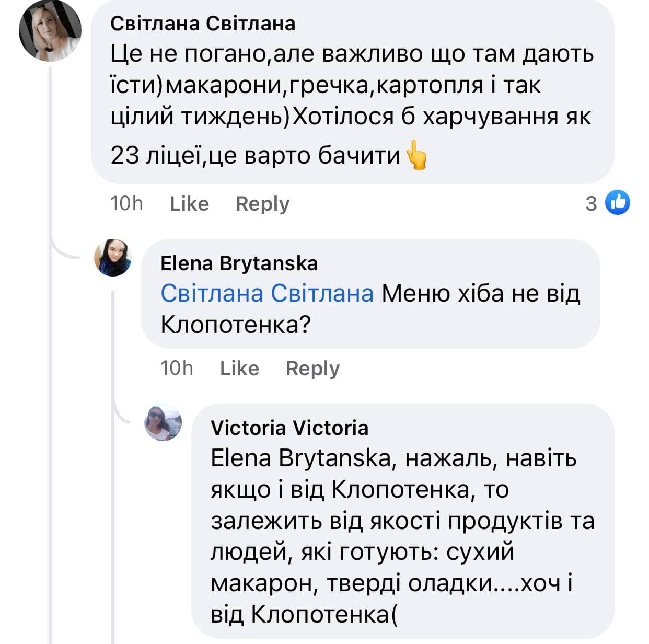Click the pointing finger emoji in first comment
649x644 pixels.
(x=416, y=155)
